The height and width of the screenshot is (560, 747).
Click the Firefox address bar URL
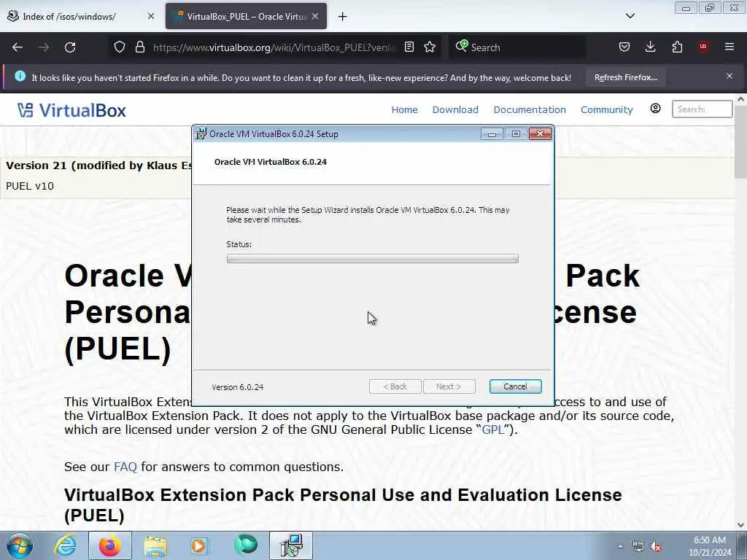(274, 47)
